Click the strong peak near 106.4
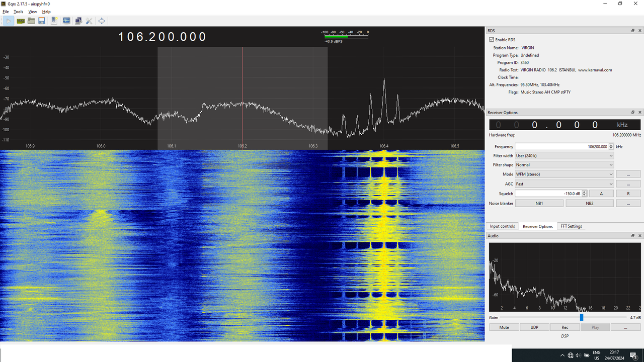This screenshot has width=644, height=362. pos(384,80)
